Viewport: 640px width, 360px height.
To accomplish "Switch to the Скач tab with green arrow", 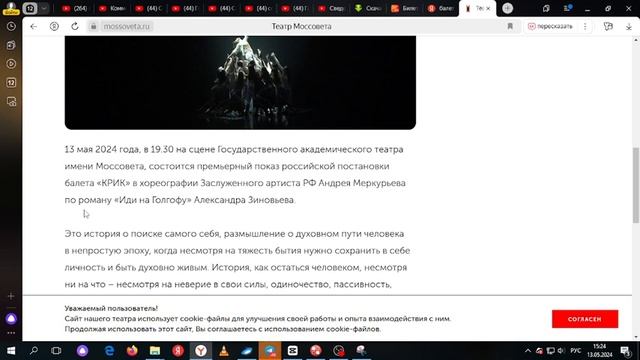I will point(367,8).
